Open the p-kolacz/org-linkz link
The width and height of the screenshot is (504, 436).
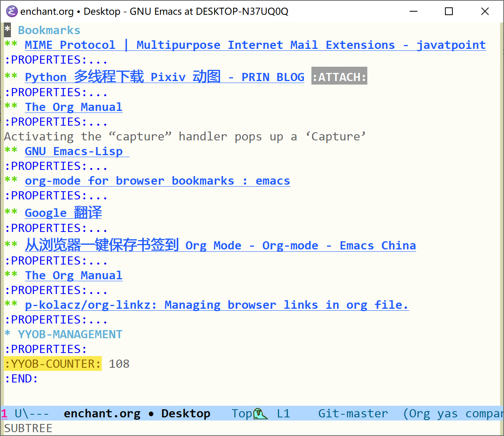coord(217,305)
